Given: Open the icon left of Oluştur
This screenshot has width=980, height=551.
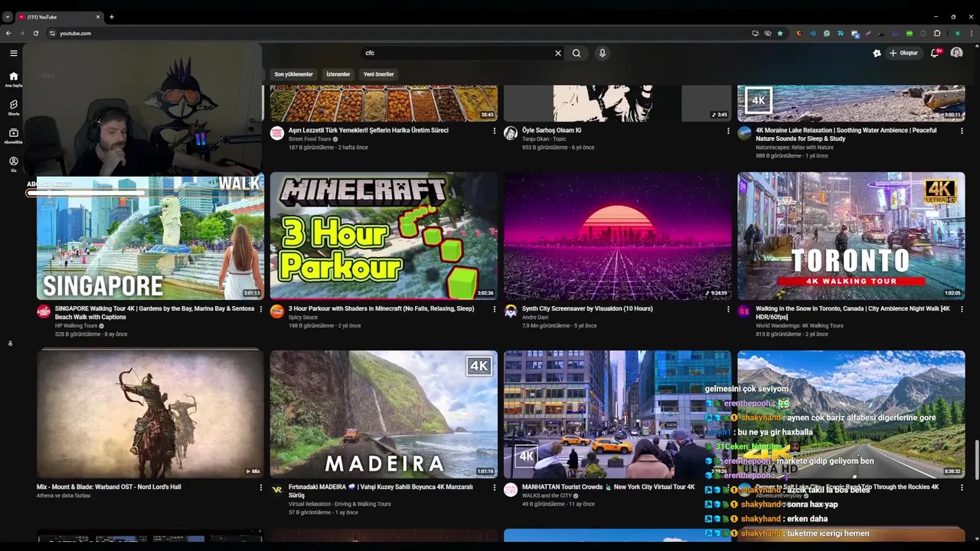Looking at the screenshot, I should point(877,53).
